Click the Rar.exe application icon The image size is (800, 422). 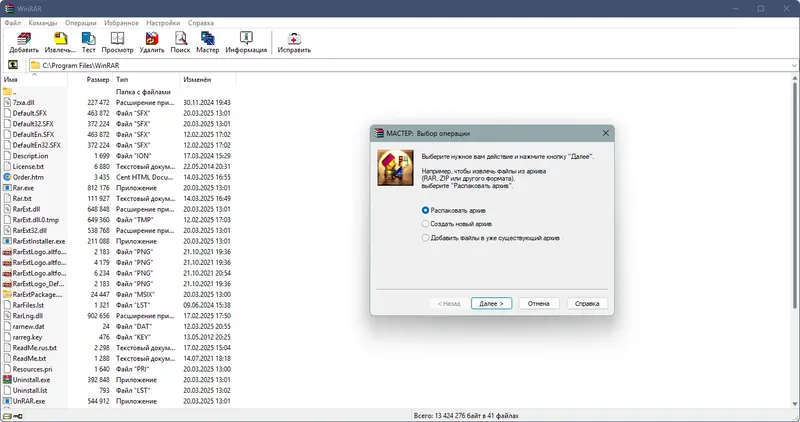pyautogui.click(x=7, y=188)
